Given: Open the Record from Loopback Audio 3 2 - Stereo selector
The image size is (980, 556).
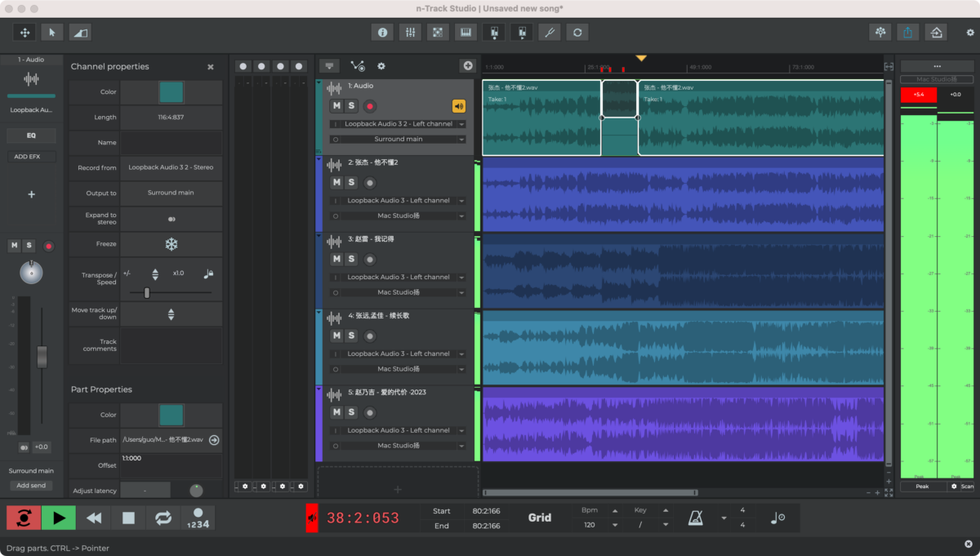Looking at the screenshot, I should (171, 168).
